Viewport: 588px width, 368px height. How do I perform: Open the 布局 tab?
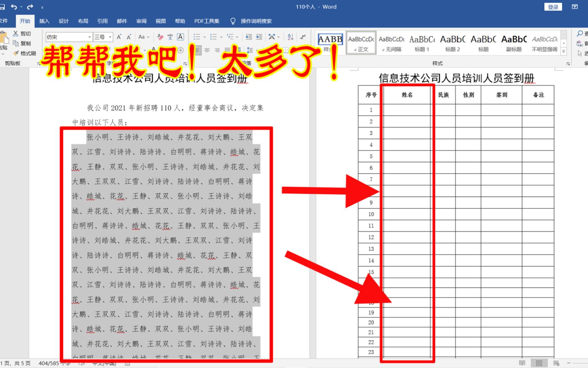click(x=83, y=21)
